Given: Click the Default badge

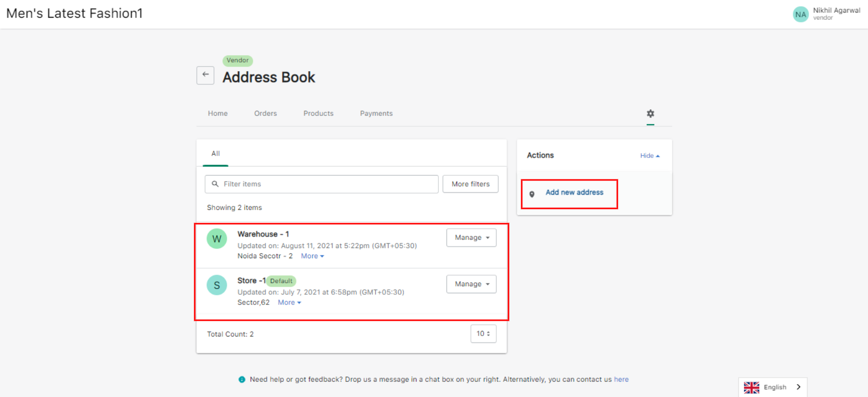Looking at the screenshot, I should pos(281,281).
